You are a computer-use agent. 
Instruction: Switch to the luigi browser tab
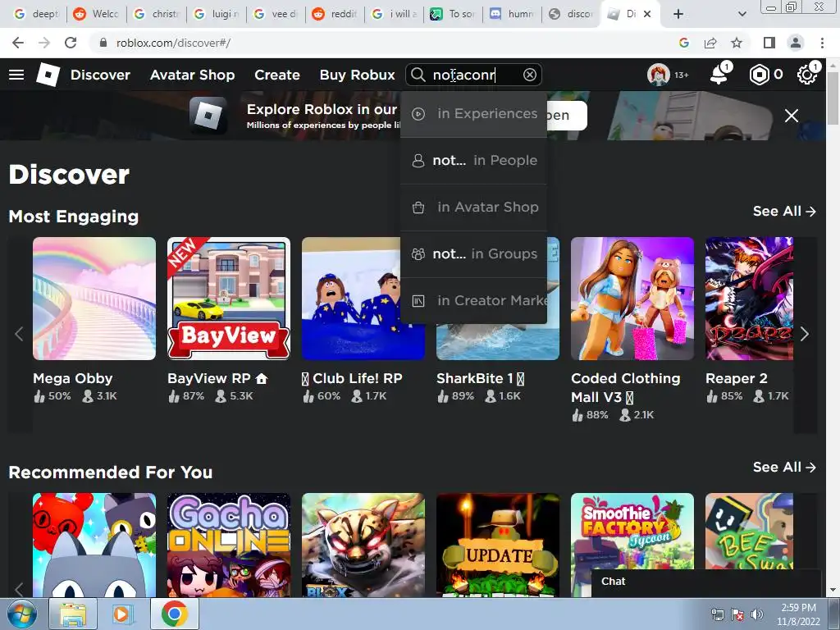(216, 14)
